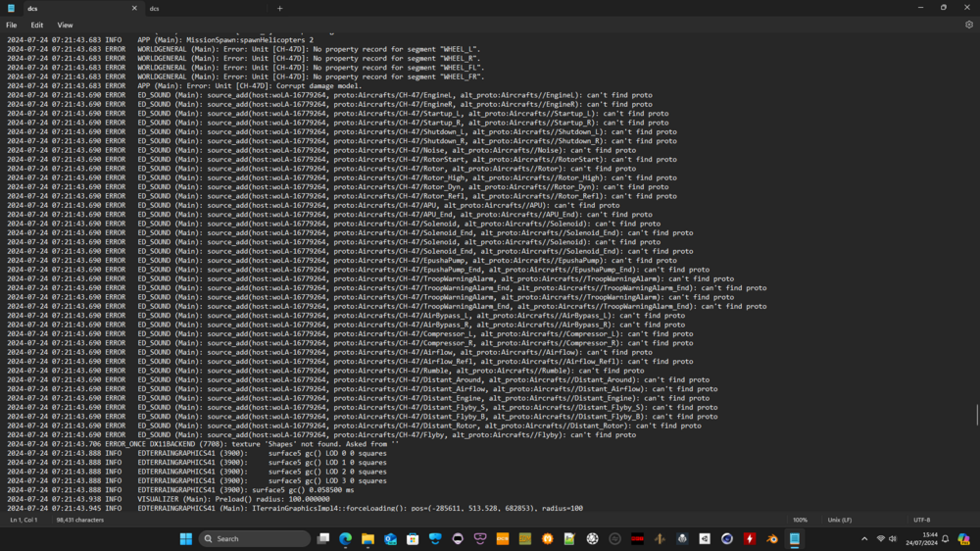
Task: Open the View menu
Action: click(65, 25)
